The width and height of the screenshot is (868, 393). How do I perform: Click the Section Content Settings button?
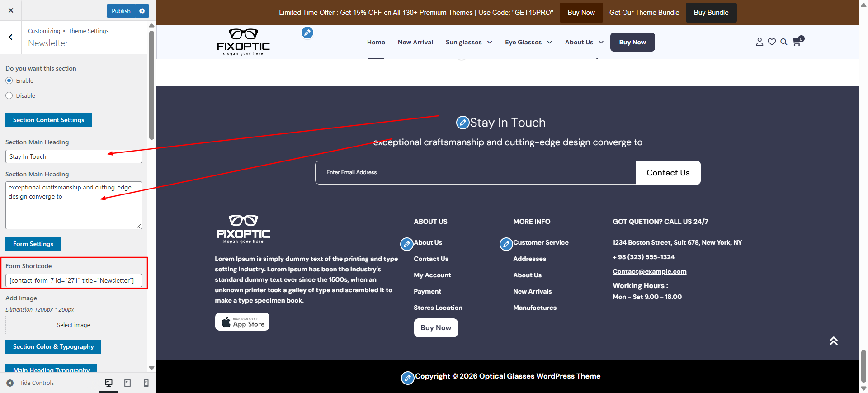tap(48, 120)
